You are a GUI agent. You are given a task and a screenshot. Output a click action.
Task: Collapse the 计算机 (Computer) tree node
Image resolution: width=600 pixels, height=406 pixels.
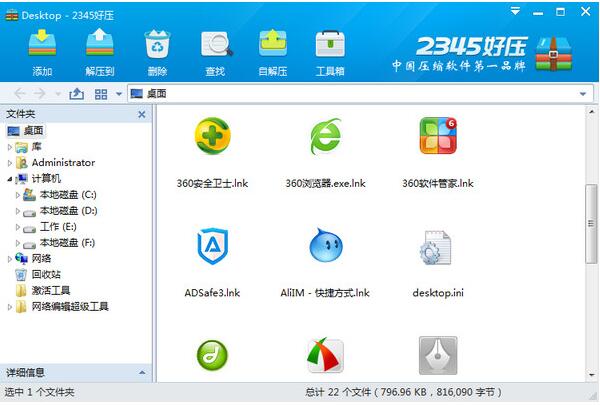[10, 179]
